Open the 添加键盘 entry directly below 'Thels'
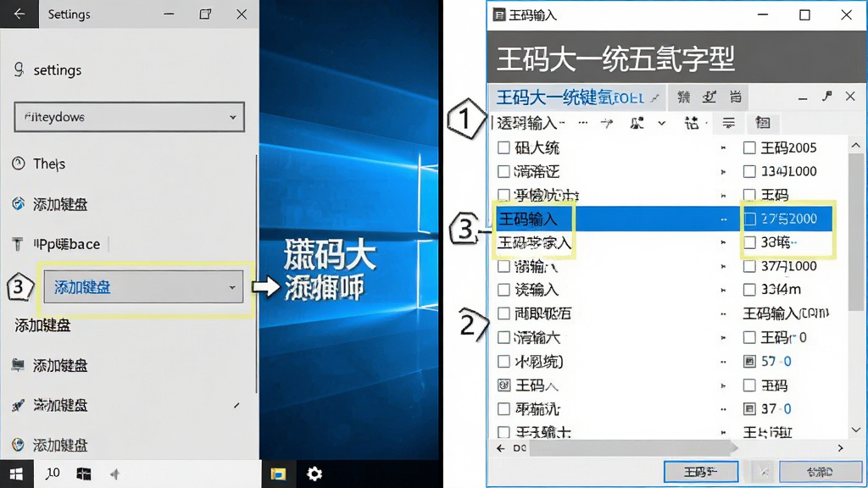 point(50,204)
